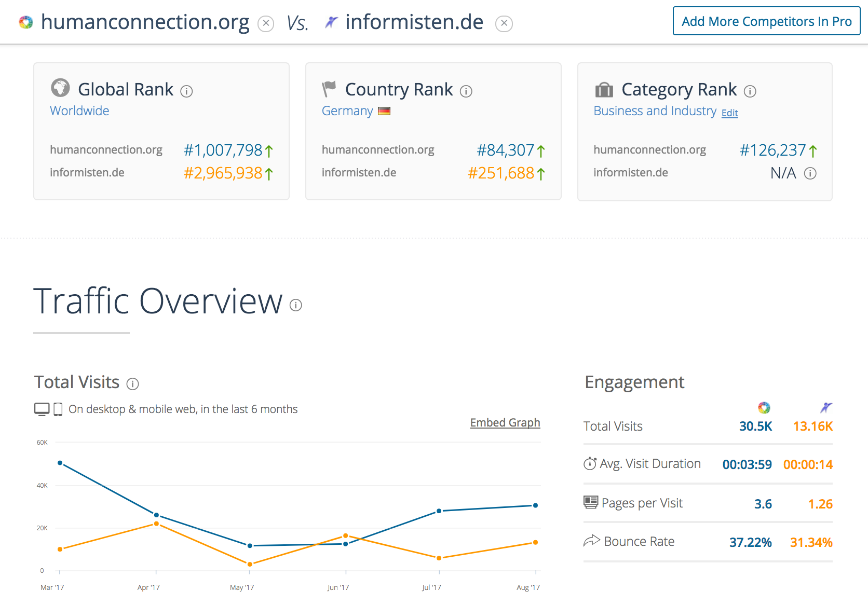Click Total Visits value 13.16K

pos(812,427)
